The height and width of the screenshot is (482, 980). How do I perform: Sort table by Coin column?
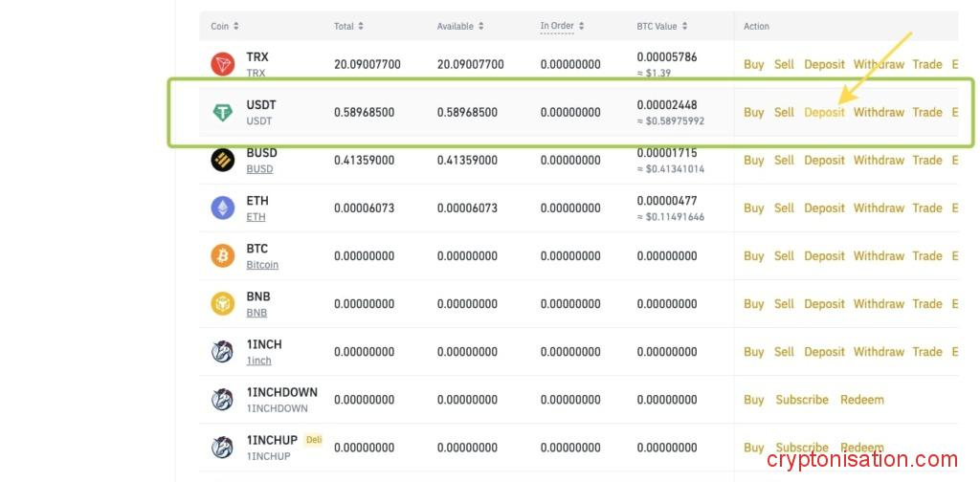pos(225,26)
